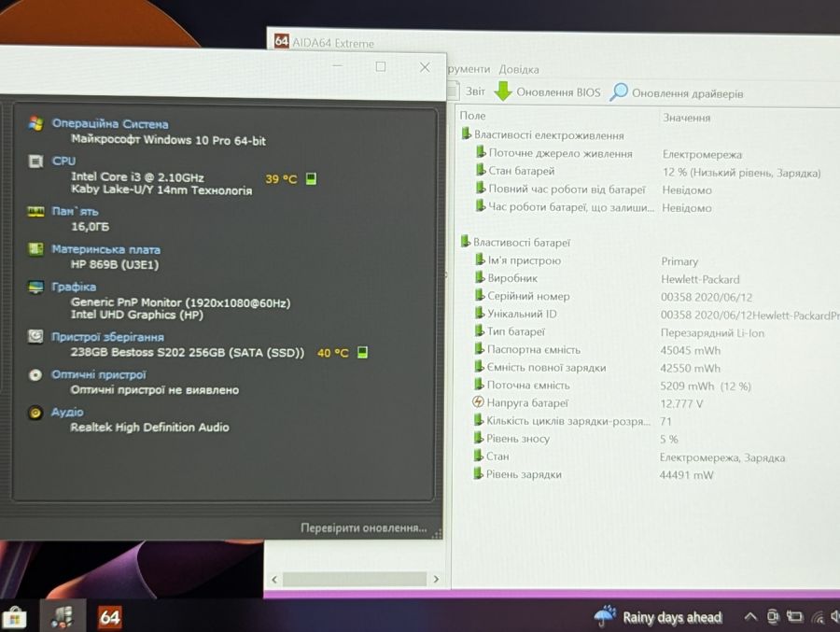Open Microsoft Store from the taskbar

(x=15, y=617)
